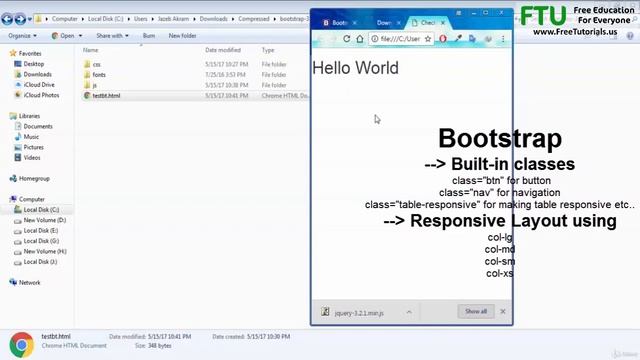640x360 pixels.
Task: Sort files by Type column header
Action: tap(268, 50)
